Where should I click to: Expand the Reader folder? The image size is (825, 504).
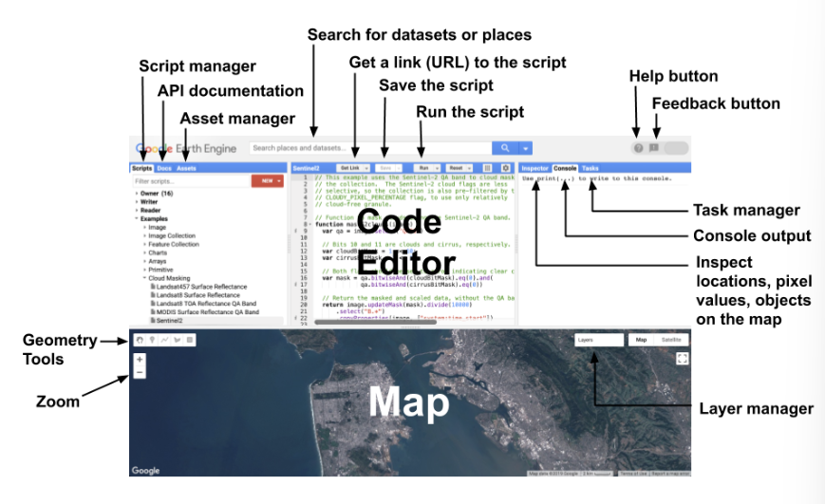point(137,211)
